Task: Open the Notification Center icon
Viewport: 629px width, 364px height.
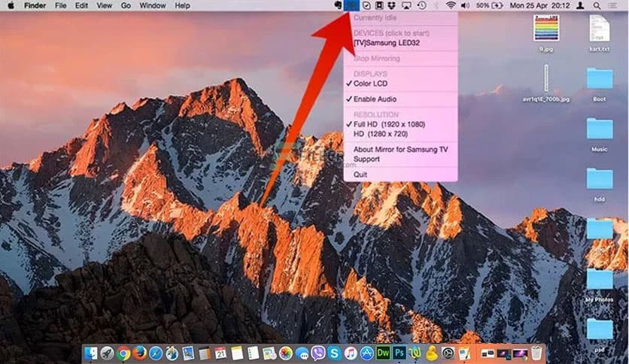Action: point(612,5)
